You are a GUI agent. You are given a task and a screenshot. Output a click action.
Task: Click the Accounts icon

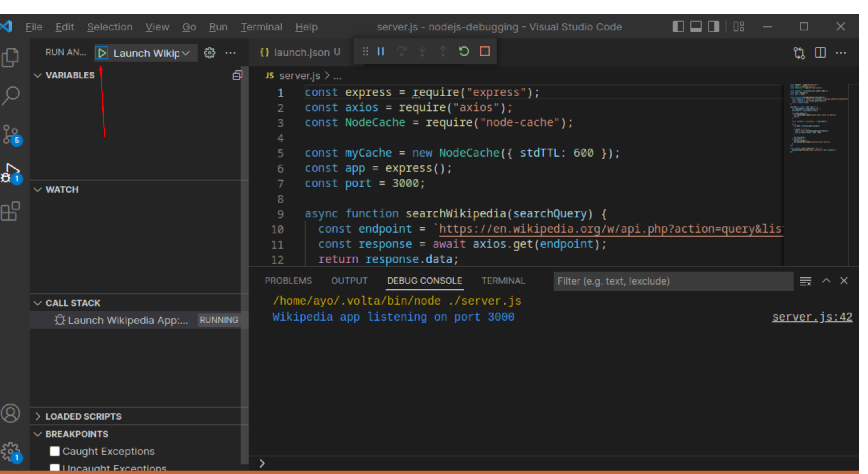(11, 414)
